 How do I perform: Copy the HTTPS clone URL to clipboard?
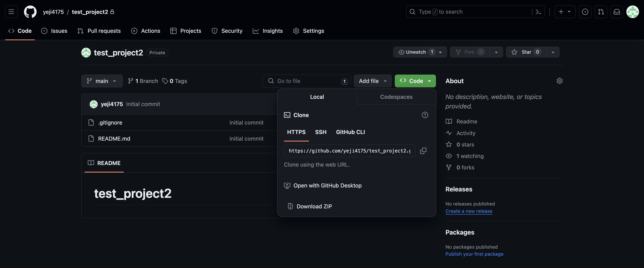point(423,151)
